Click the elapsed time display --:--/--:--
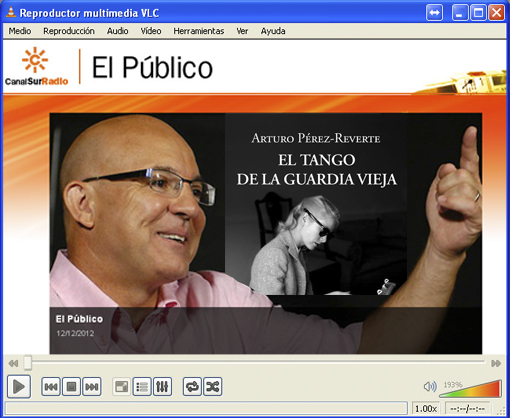This screenshot has width=510, height=418. tap(467, 408)
